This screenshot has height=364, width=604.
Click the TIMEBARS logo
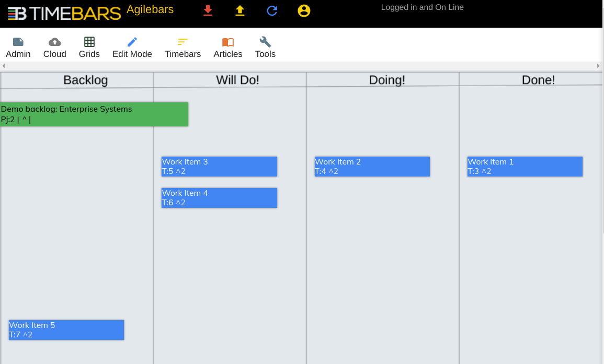[64, 13]
